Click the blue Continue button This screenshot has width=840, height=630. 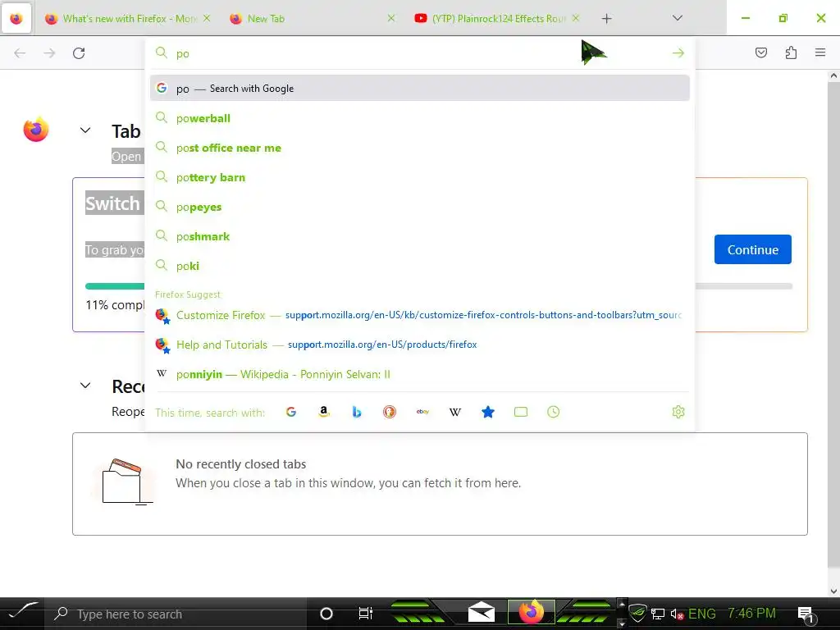753,249
